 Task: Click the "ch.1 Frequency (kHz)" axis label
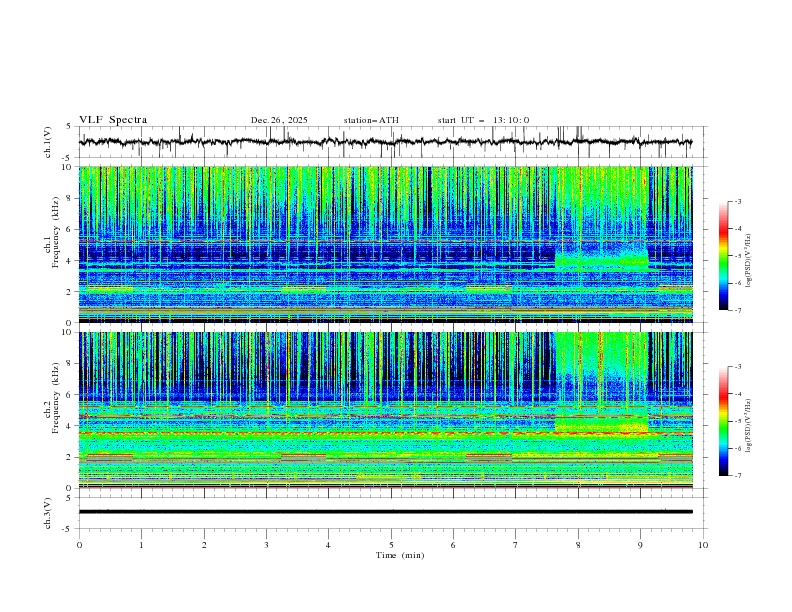pos(53,233)
